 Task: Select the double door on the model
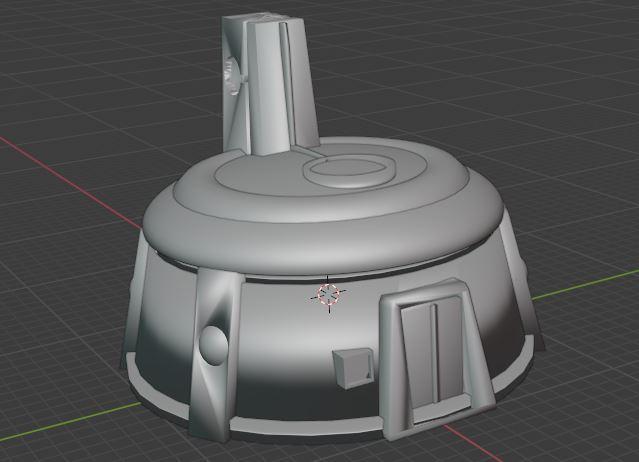434,354
